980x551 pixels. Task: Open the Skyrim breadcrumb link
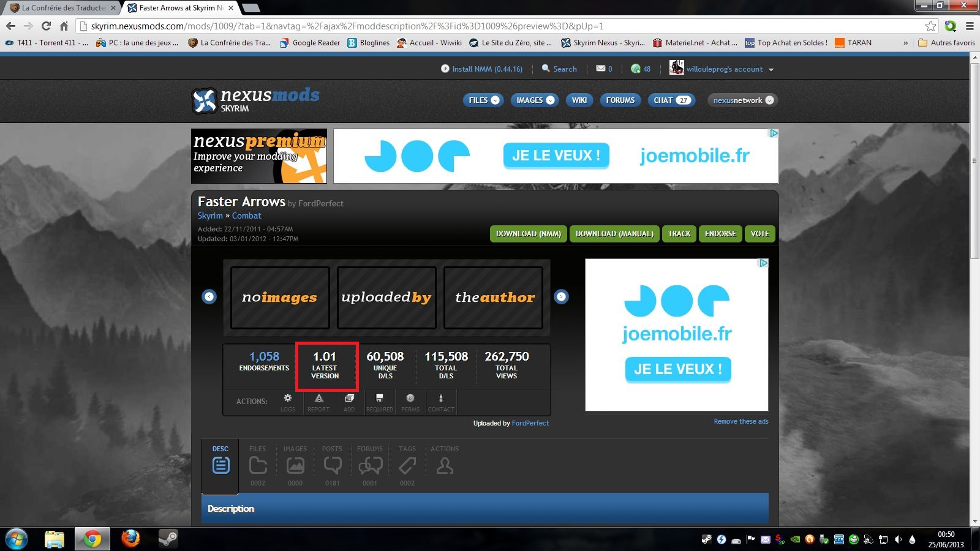point(210,216)
